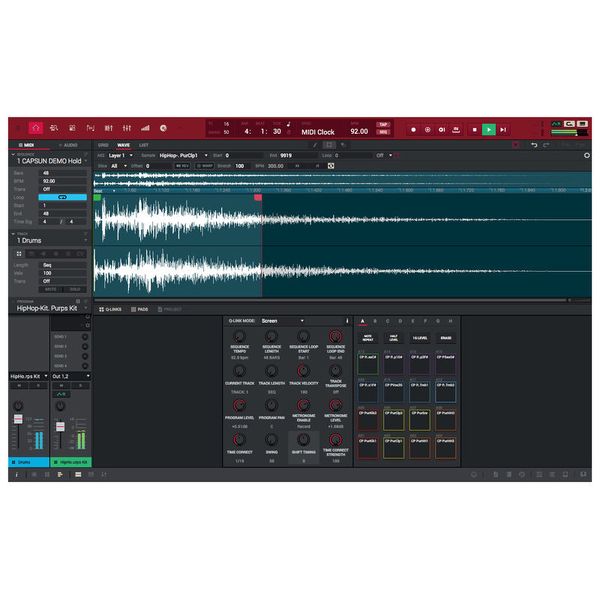Screen dimensions: 600x600
Task: Click the ERASE button
Action: 446,338
